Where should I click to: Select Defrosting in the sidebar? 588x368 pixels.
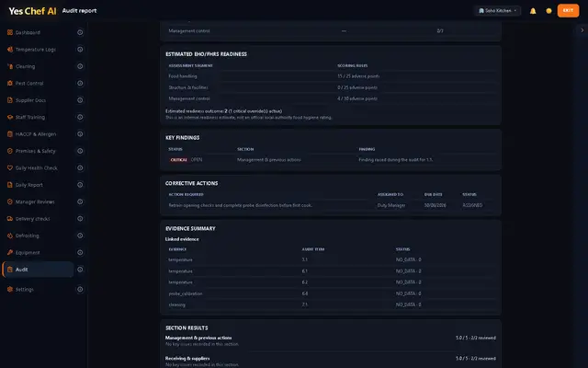[x=38, y=236]
